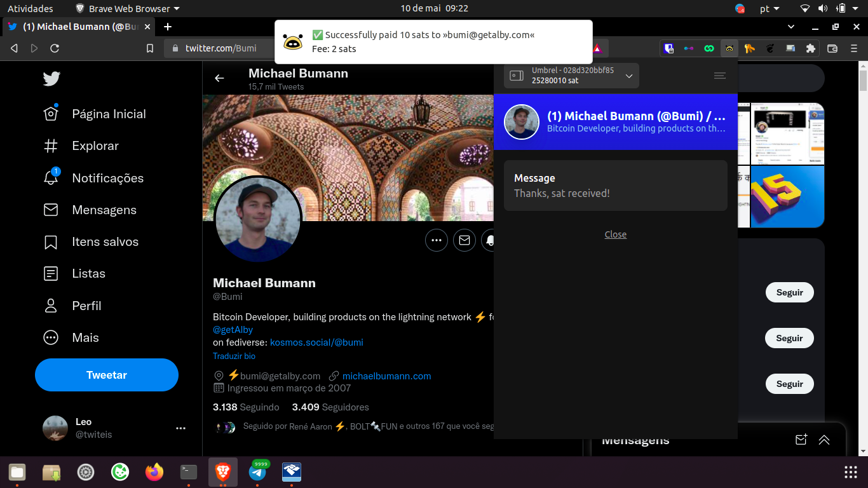868x488 pixels.
Task: Open Telegram from the dock
Action: coord(257,472)
